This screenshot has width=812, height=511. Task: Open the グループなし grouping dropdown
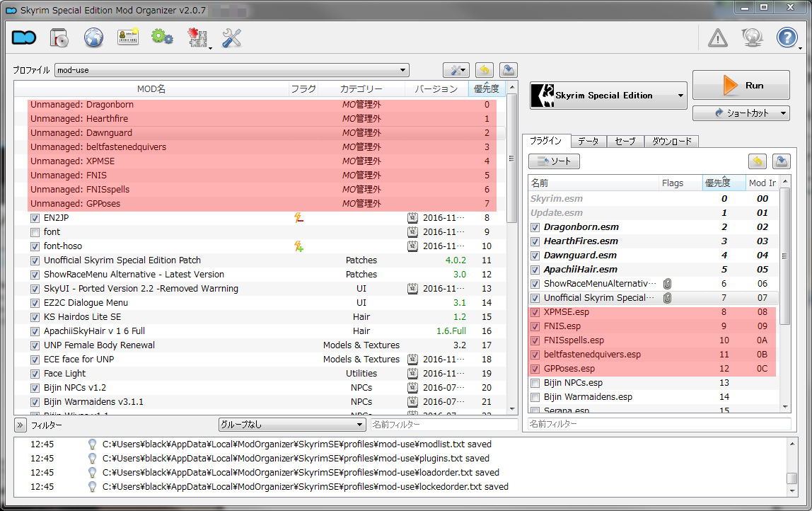coord(293,425)
